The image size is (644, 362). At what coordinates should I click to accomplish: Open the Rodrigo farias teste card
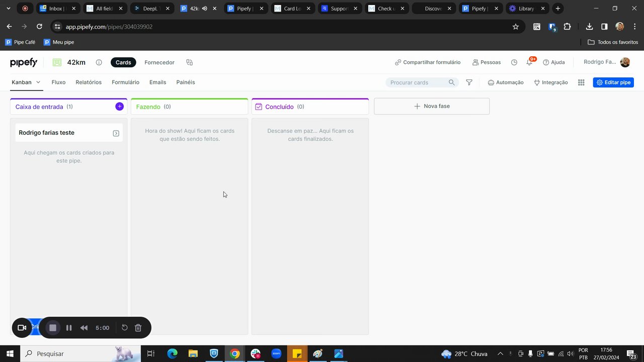69,133
